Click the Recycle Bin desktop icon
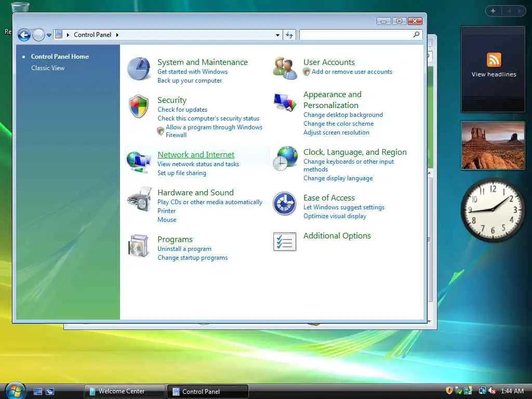This screenshot has width=532, height=399. [x=20, y=7]
